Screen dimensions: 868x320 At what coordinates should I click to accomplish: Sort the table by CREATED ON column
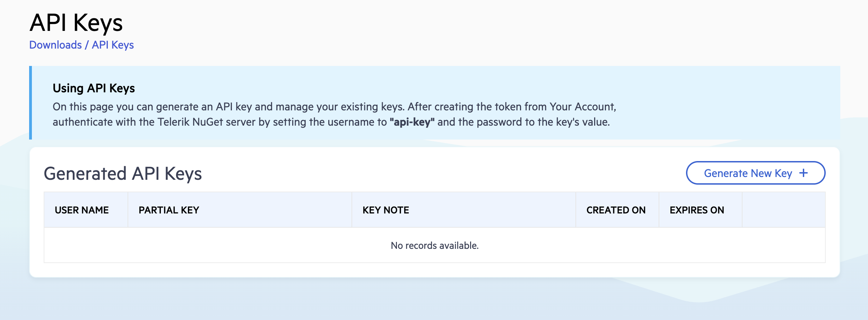(x=616, y=210)
